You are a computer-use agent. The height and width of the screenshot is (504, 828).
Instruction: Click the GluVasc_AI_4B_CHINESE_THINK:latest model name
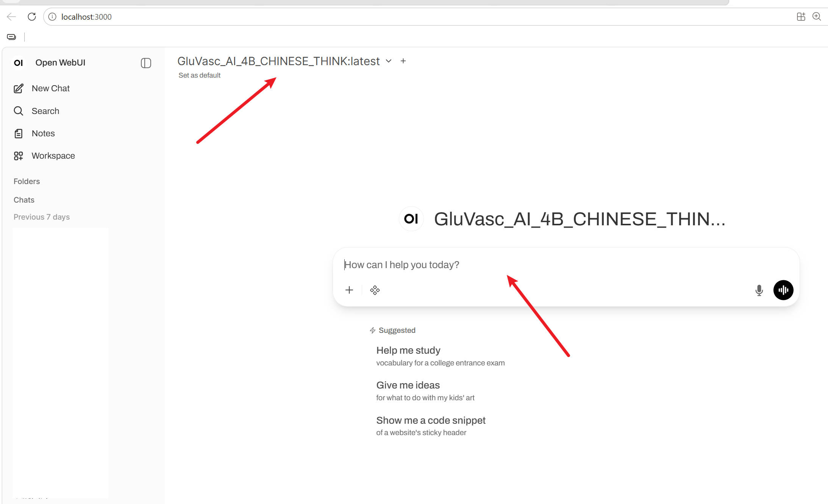278,61
